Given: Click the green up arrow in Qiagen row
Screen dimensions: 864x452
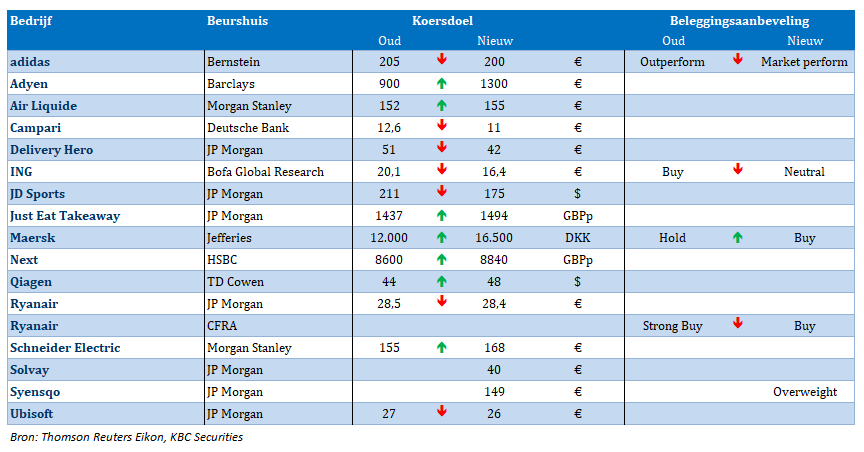Looking at the screenshot, I should coord(441,282).
